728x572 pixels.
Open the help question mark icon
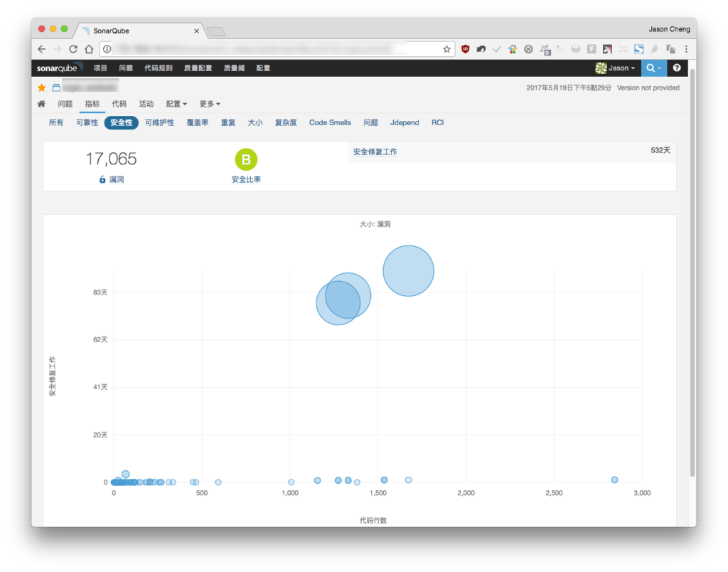[677, 68]
